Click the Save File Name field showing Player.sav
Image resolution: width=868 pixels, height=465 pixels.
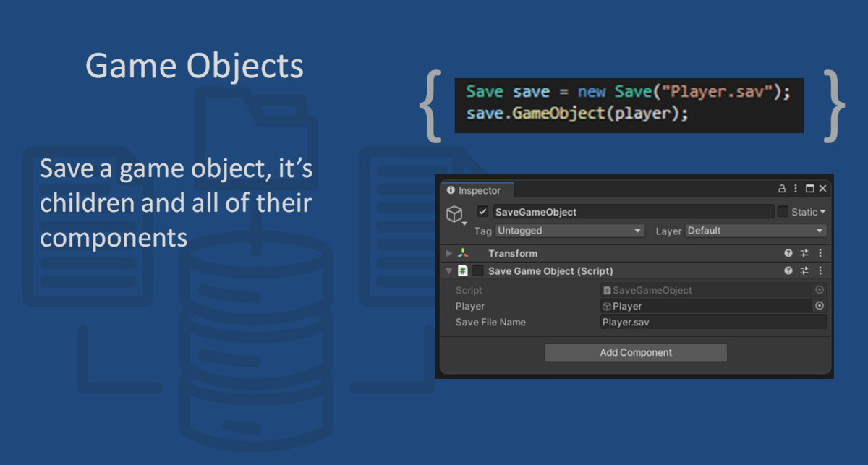tap(712, 322)
